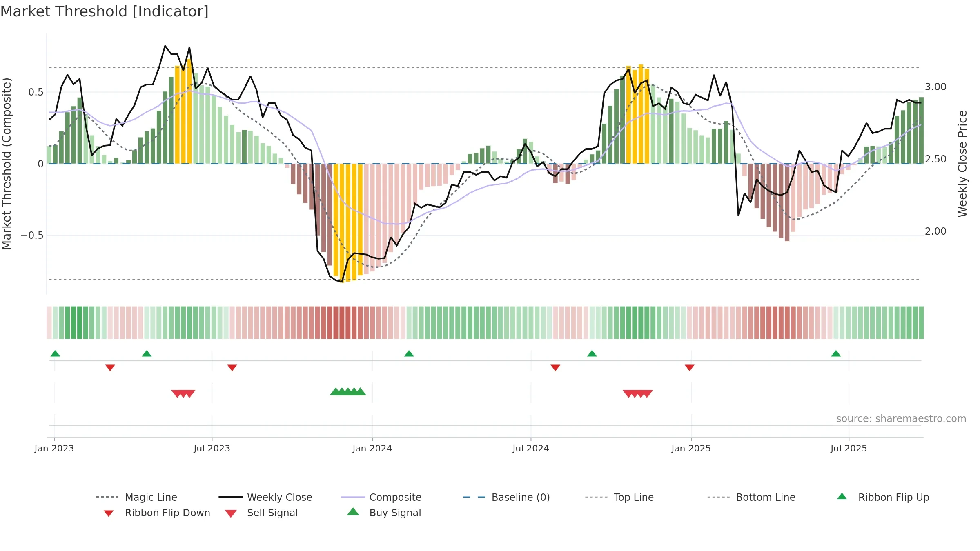The width and height of the screenshot is (980, 551).
Task: Click the lowest weekly close point in late 2023
Action: coord(342,282)
